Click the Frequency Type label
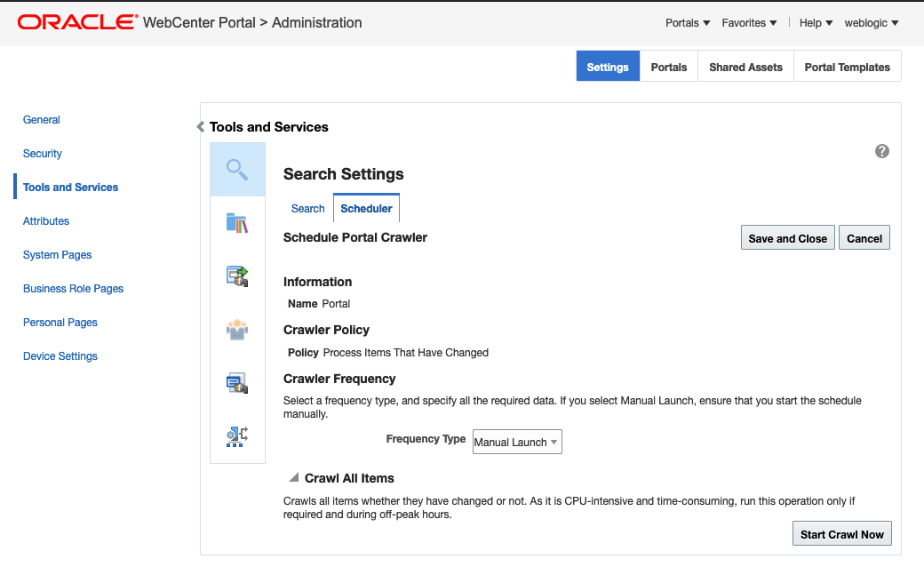The image size is (924, 575). point(426,439)
